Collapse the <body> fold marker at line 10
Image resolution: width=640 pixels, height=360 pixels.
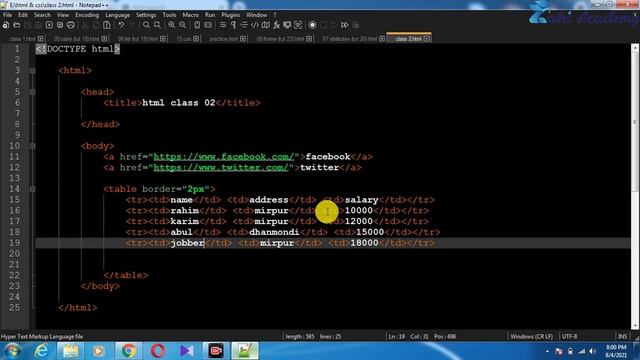33,146
